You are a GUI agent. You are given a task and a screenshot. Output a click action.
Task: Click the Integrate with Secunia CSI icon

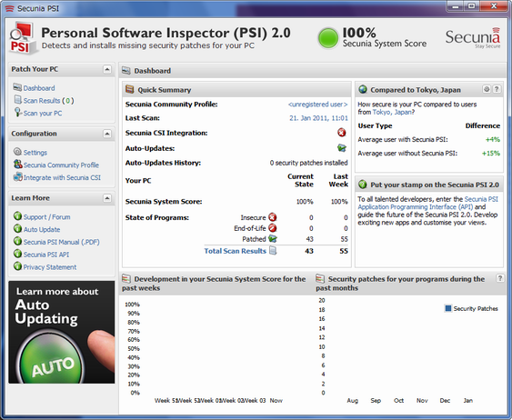tap(17, 177)
